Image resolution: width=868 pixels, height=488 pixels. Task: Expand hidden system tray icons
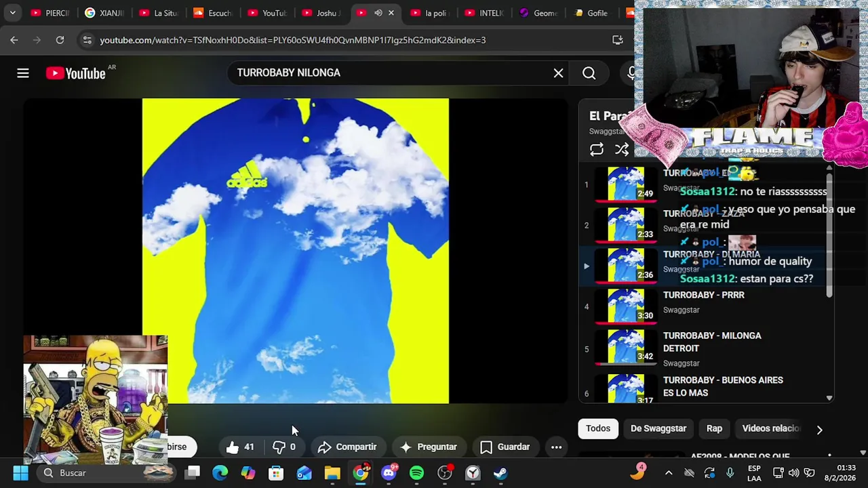669,473
